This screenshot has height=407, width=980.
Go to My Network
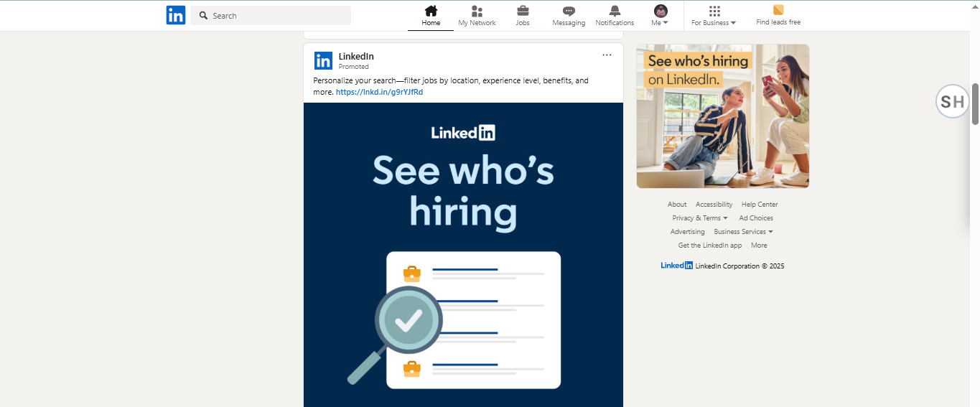[477, 16]
